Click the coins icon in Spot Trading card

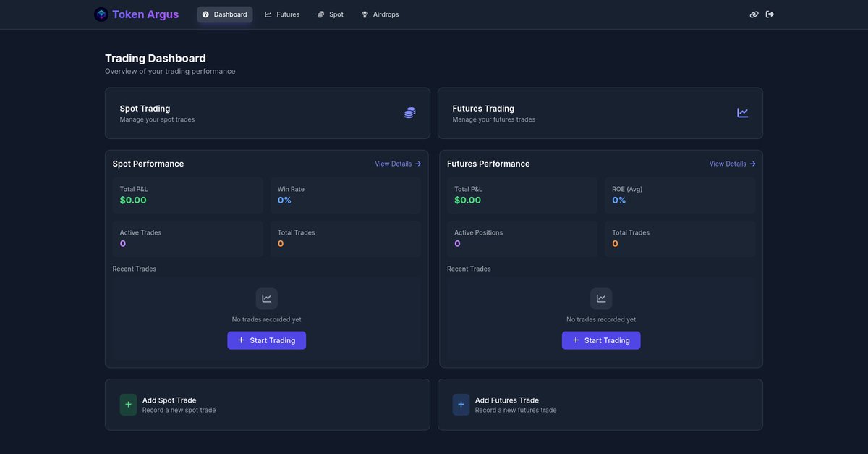coord(410,113)
